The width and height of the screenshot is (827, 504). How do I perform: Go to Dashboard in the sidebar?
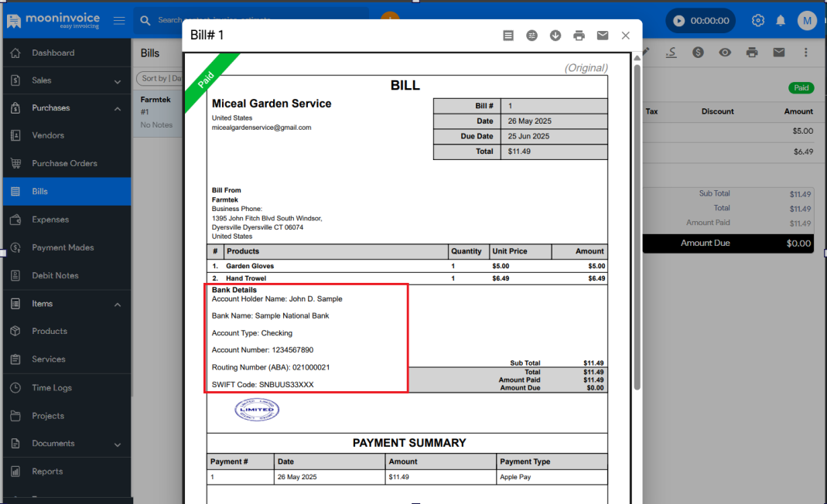67,53
